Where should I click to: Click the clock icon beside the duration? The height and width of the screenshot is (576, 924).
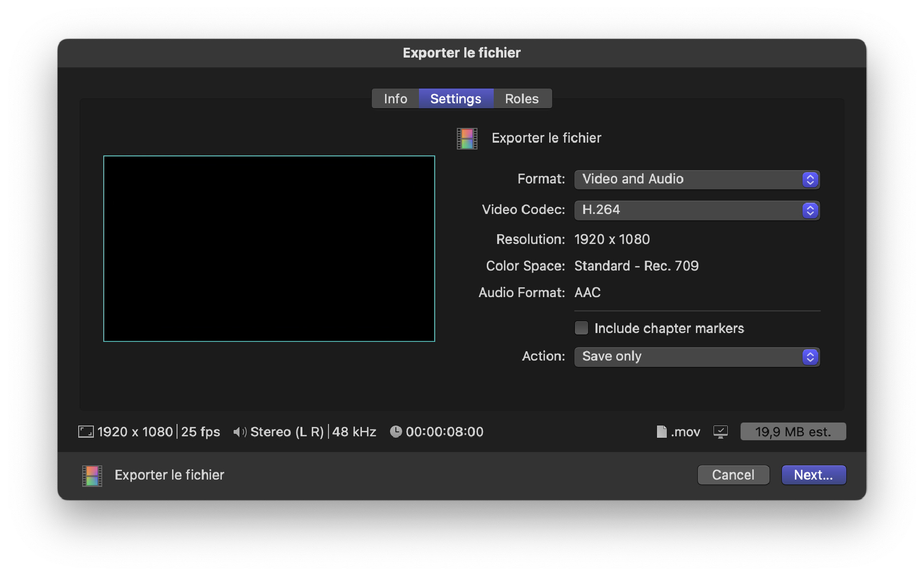[396, 431]
